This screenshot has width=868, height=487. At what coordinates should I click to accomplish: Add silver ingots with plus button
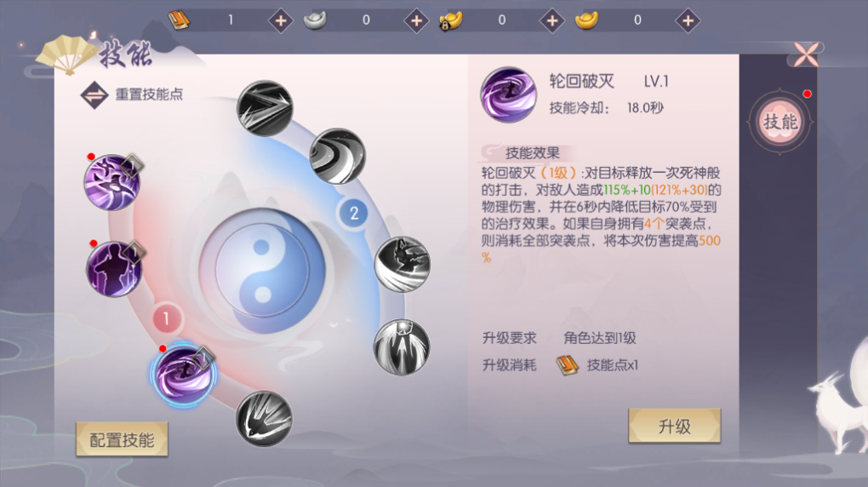[416, 21]
